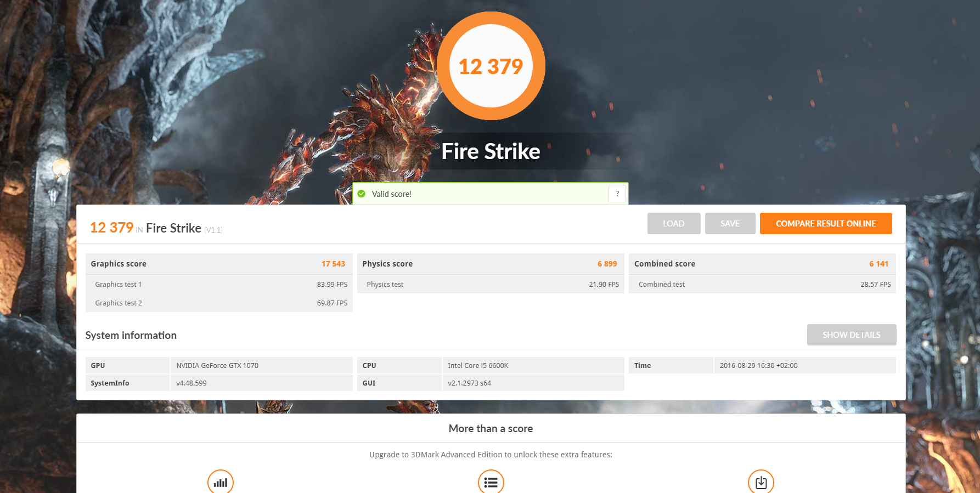This screenshot has width=980, height=493.
Task: Click NVIDIA GeForce GTX 1070 text
Action: (217, 365)
